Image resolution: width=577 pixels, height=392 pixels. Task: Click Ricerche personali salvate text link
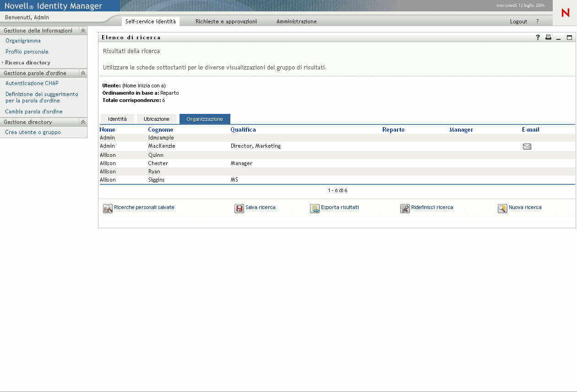click(x=144, y=207)
